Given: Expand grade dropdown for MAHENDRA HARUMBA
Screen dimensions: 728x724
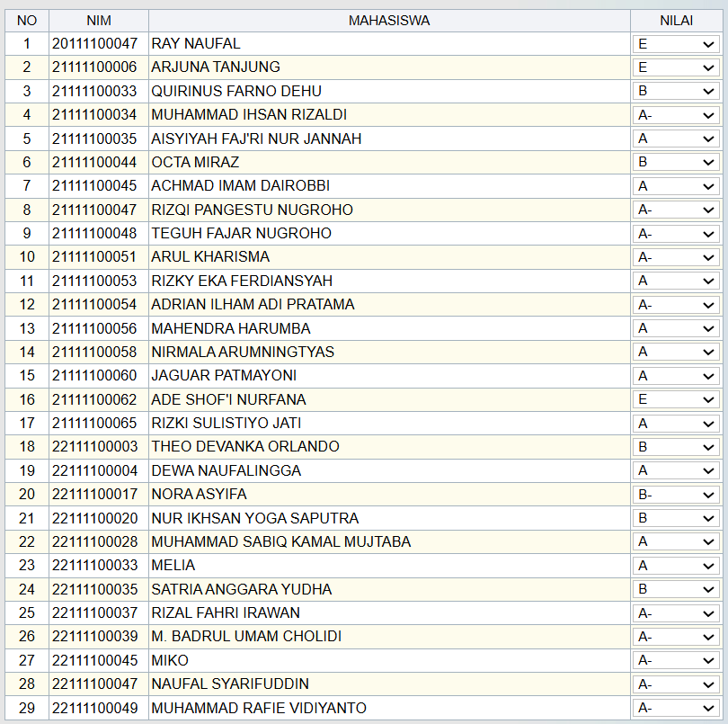Looking at the screenshot, I should click(676, 328).
